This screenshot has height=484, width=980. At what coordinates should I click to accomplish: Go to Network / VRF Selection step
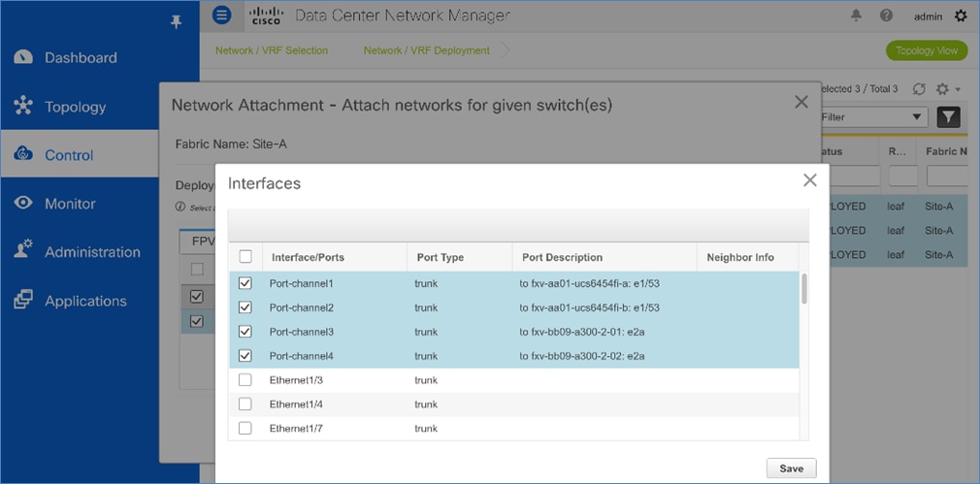(272, 50)
